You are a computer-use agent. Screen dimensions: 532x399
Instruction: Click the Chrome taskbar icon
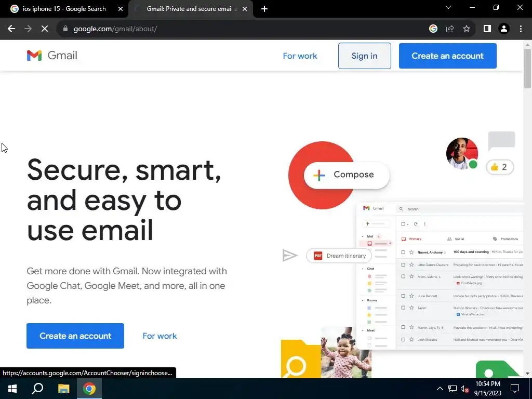pyautogui.click(x=89, y=389)
